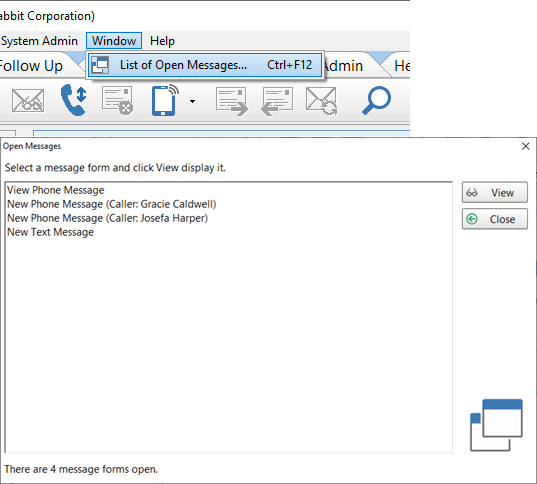Click the mobile phone text message icon

tap(165, 100)
